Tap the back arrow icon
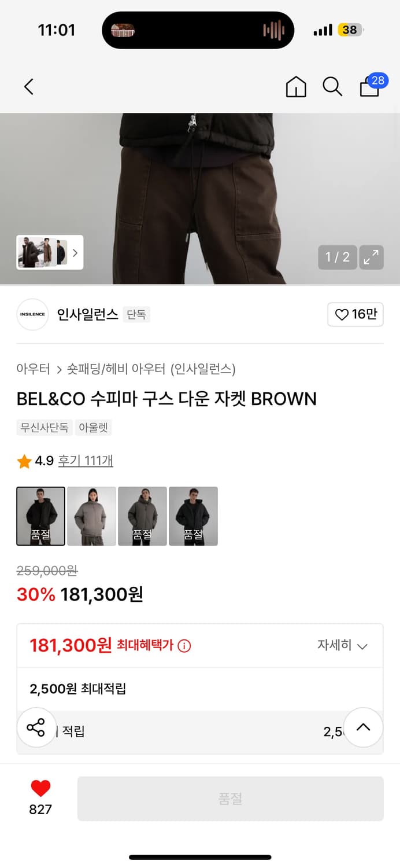Image resolution: width=400 pixels, height=868 pixels. (x=29, y=87)
